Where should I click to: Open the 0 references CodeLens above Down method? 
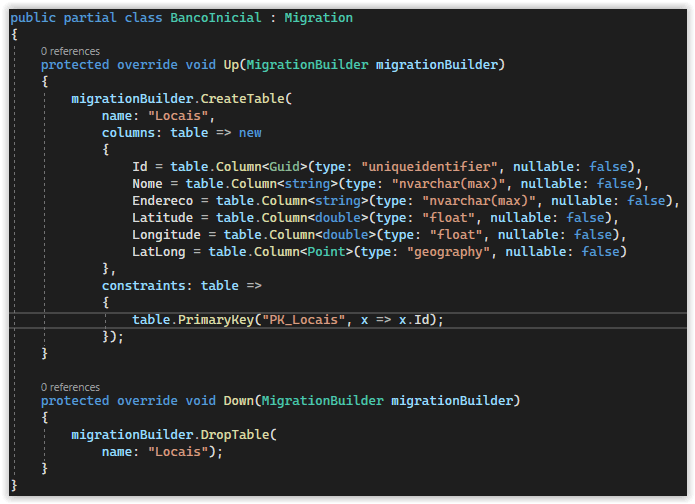click(70, 387)
